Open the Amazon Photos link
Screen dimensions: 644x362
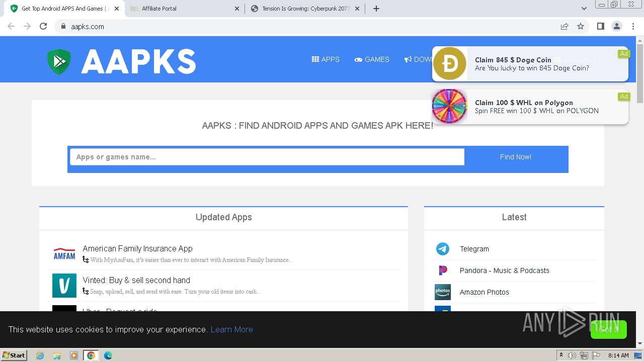click(x=484, y=292)
